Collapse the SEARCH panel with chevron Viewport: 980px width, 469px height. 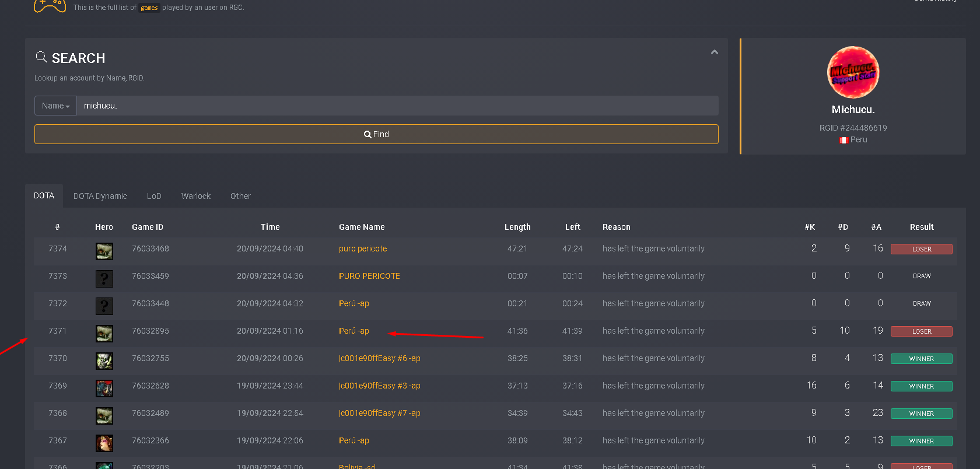pos(715,52)
